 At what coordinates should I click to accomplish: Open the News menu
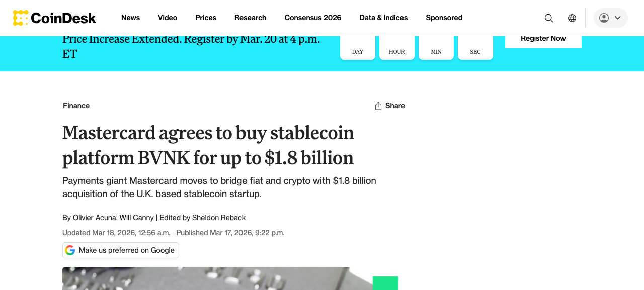coord(130,18)
